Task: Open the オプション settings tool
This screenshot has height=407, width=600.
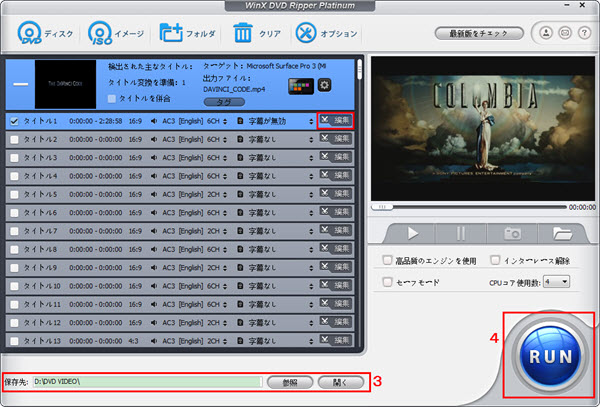Action: 326,34
